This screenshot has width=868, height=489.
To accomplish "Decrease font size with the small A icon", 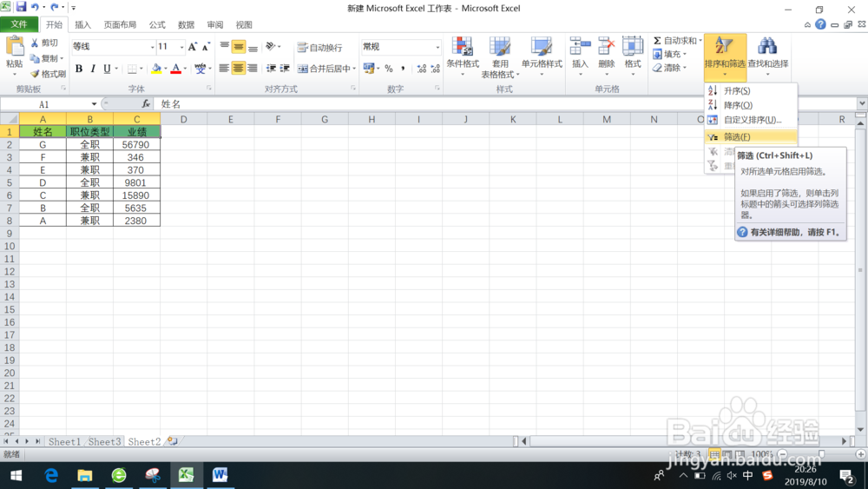I will coord(206,47).
